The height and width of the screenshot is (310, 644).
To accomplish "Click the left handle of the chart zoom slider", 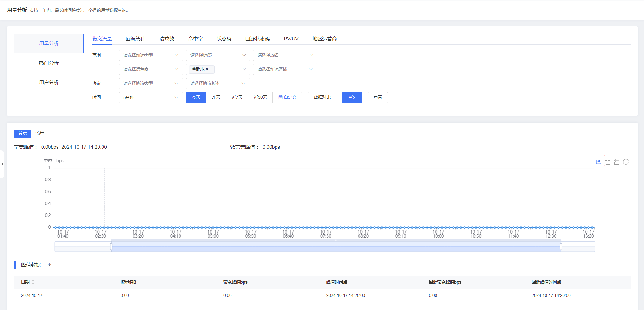I will [x=111, y=247].
